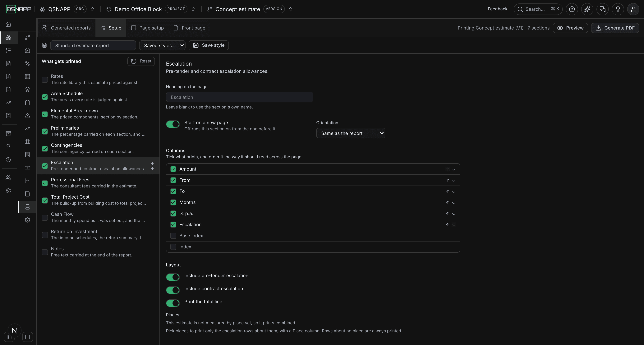The height and width of the screenshot is (345, 644).
Task: Open the print reports printer icon in sidebar
Action: pyautogui.click(x=27, y=207)
